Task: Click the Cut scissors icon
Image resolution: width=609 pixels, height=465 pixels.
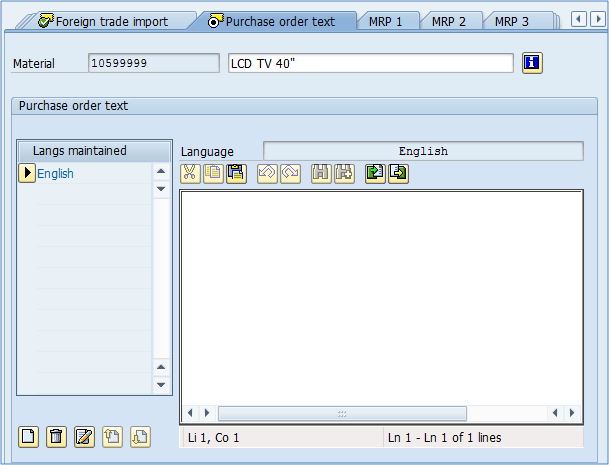Action: click(x=190, y=173)
